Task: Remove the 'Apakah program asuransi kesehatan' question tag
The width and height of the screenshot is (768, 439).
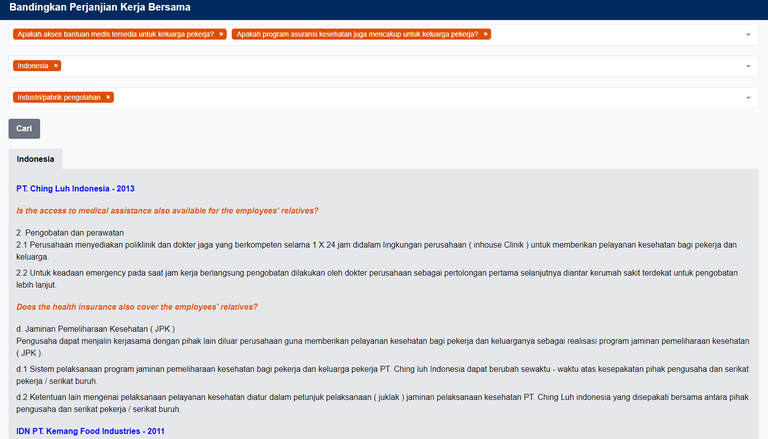Action: (485, 34)
